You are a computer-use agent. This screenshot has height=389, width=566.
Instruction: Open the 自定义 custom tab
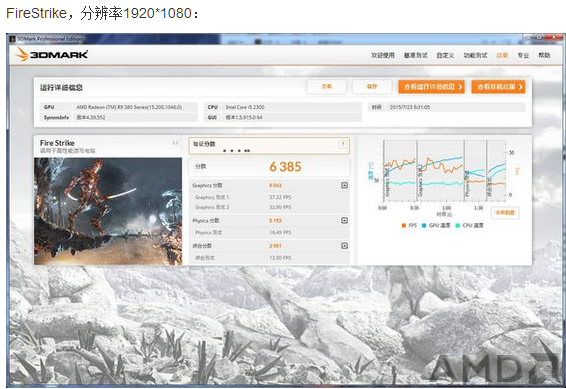tap(445, 55)
